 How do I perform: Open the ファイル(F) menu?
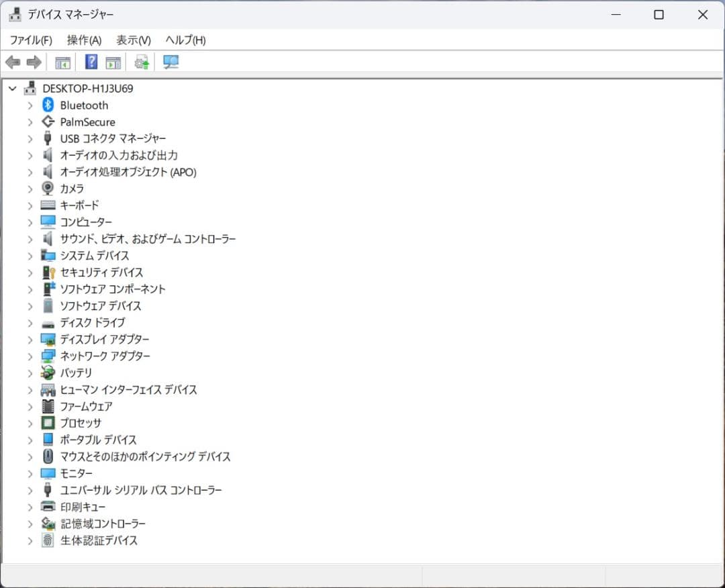point(31,40)
